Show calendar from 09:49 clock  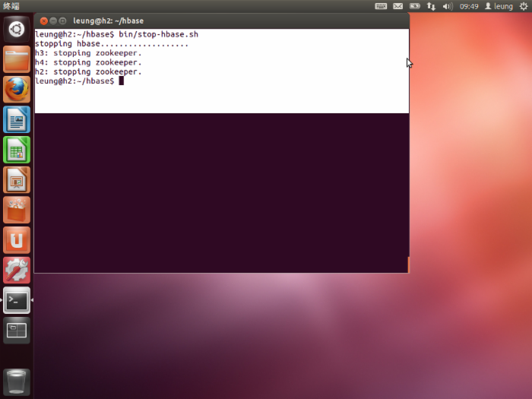(x=469, y=6)
